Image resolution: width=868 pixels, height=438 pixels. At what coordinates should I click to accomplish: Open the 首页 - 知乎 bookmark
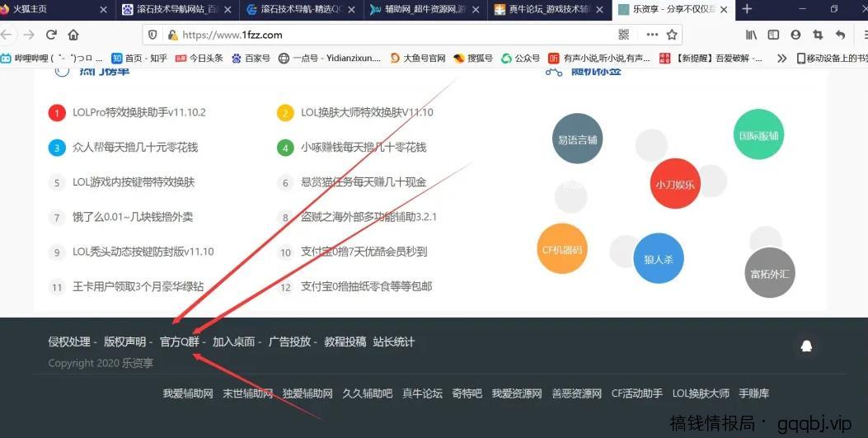click(x=139, y=58)
